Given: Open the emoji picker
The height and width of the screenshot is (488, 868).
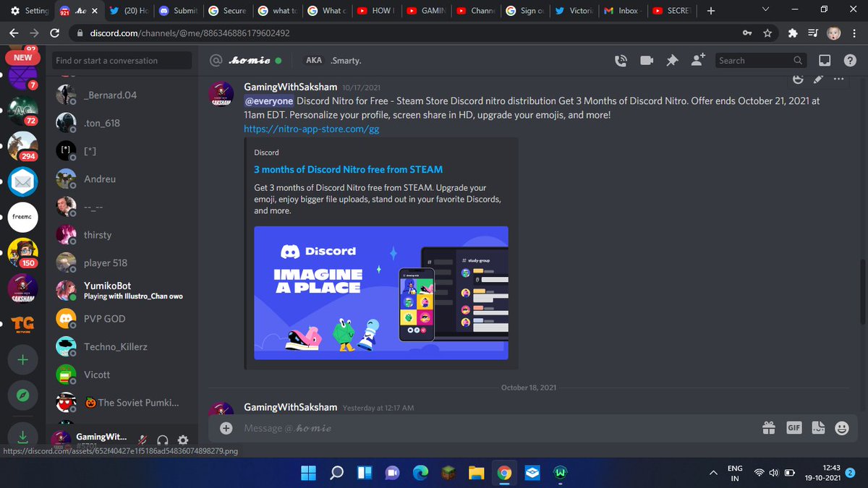Looking at the screenshot, I should (x=841, y=428).
